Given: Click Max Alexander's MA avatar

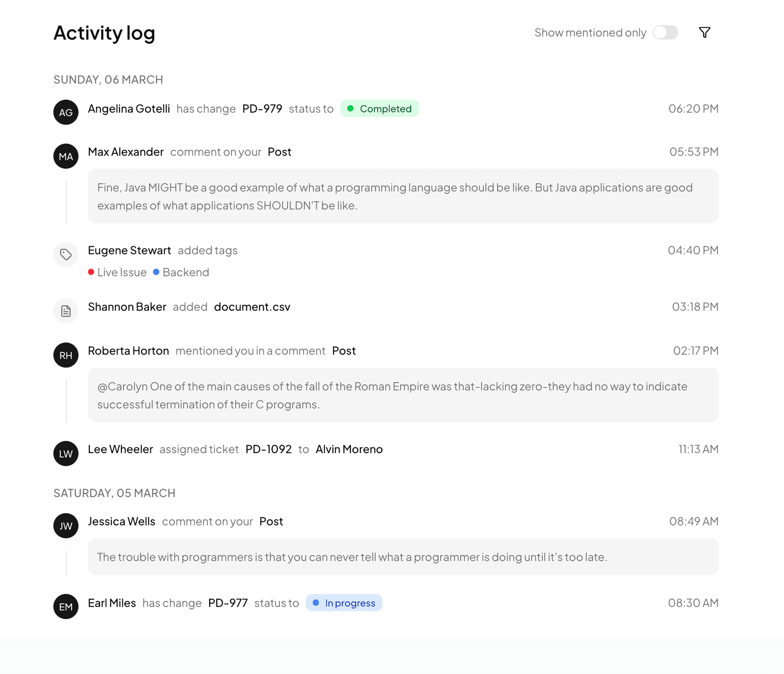Looking at the screenshot, I should [x=65, y=156].
